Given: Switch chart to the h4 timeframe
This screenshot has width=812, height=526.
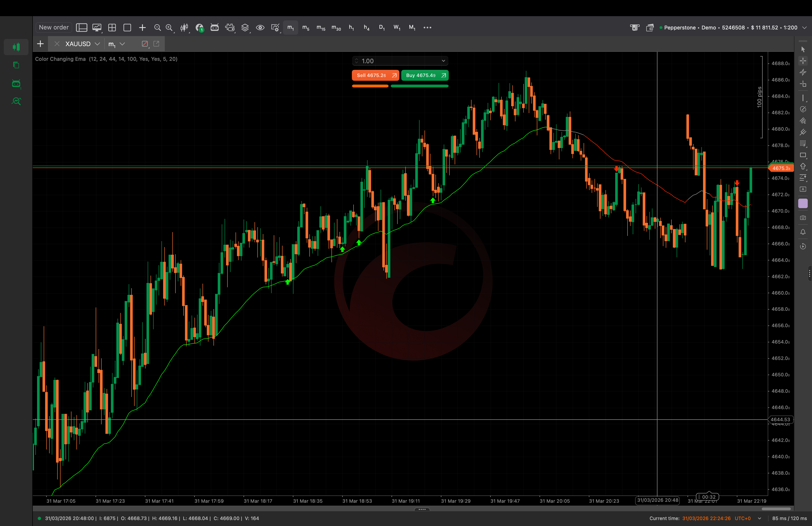Looking at the screenshot, I should coord(366,28).
